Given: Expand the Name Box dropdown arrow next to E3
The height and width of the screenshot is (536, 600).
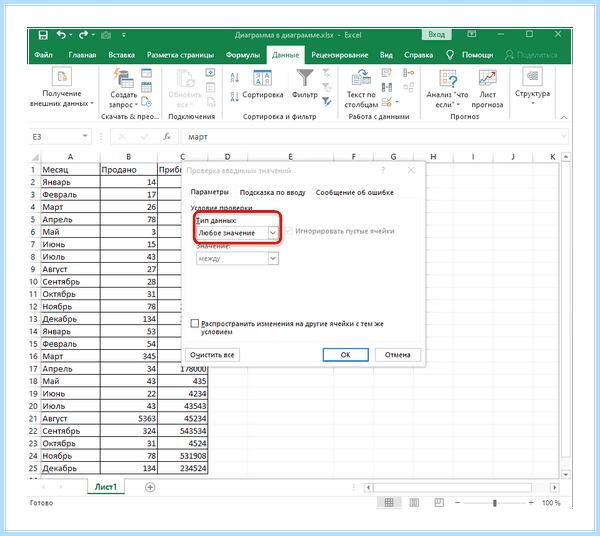Looking at the screenshot, I should (85, 136).
